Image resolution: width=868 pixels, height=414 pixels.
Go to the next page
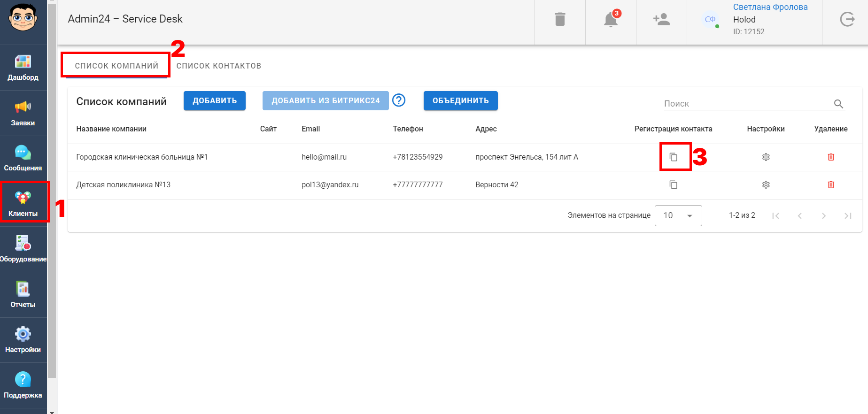click(x=823, y=216)
